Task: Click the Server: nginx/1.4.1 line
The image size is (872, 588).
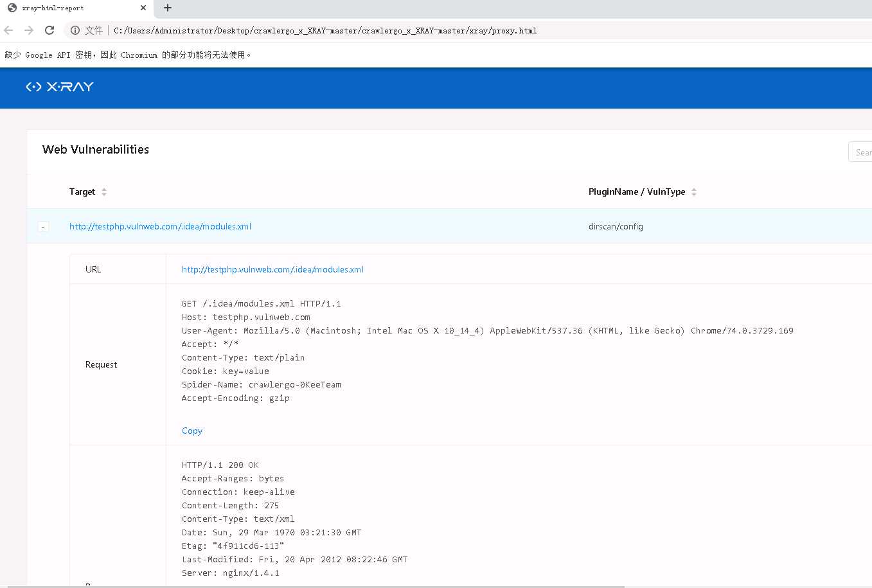Action: click(x=231, y=573)
